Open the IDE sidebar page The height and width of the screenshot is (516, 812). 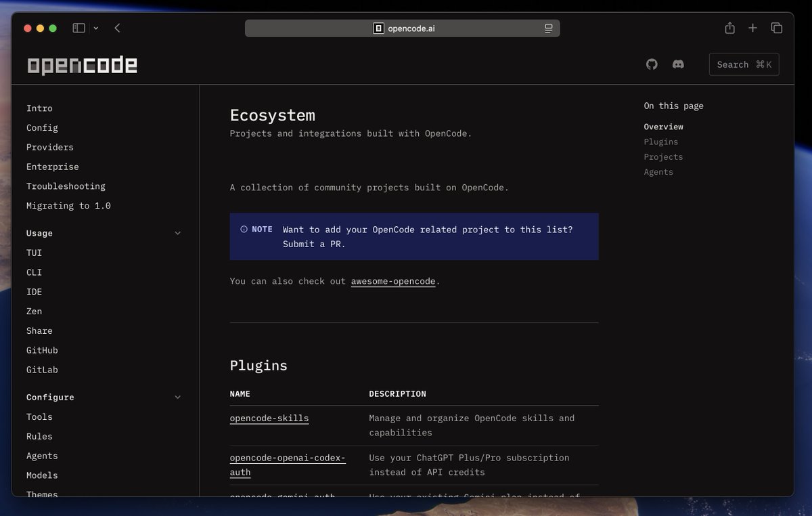pyautogui.click(x=34, y=292)
